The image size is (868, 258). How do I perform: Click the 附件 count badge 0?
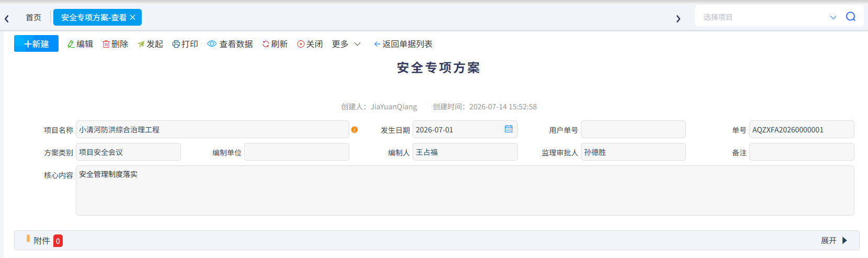tap(58, 241)
